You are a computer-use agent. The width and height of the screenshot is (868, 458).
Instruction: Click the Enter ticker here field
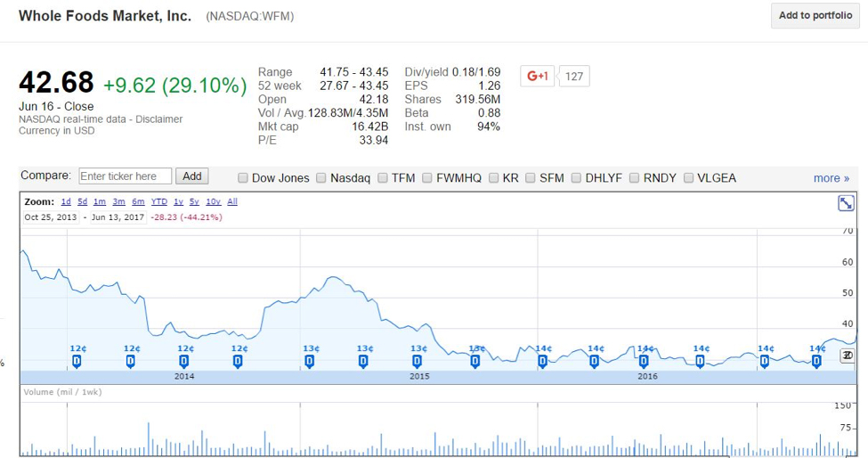point(126,176)
